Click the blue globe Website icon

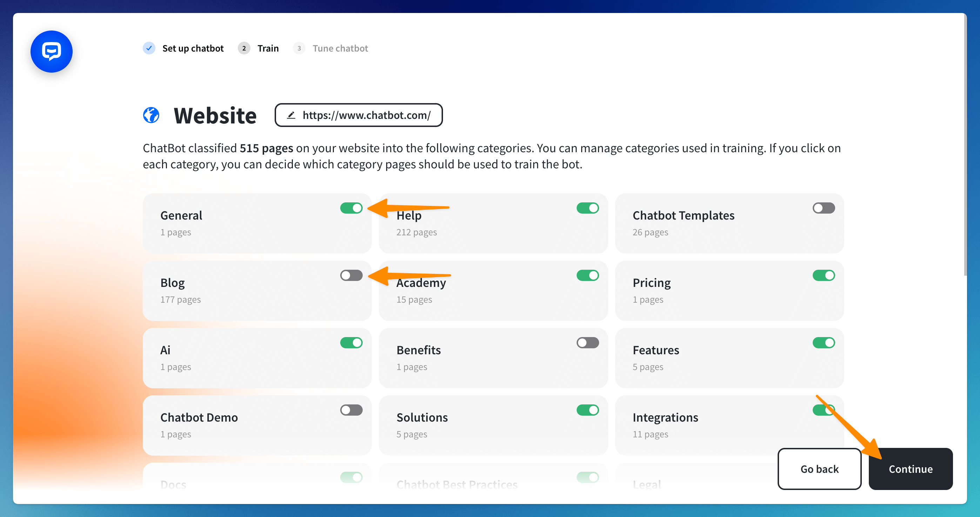[151, 115]
